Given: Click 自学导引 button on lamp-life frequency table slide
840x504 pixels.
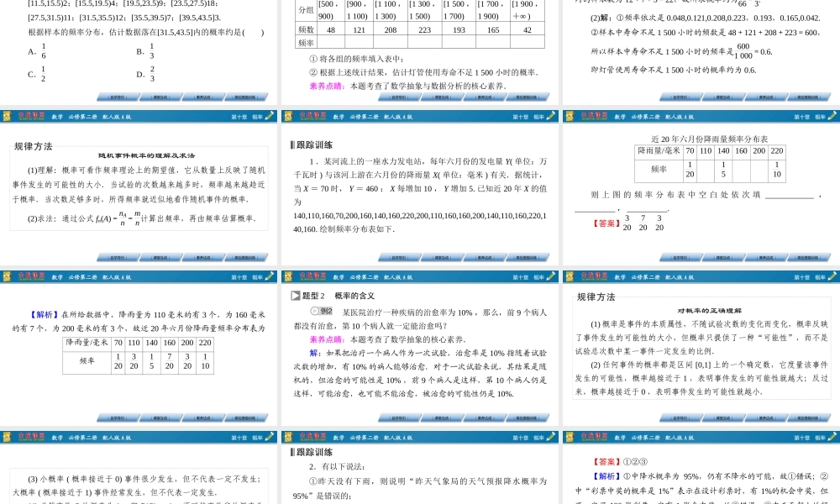Looking at the screenshot, I should 398,97.
